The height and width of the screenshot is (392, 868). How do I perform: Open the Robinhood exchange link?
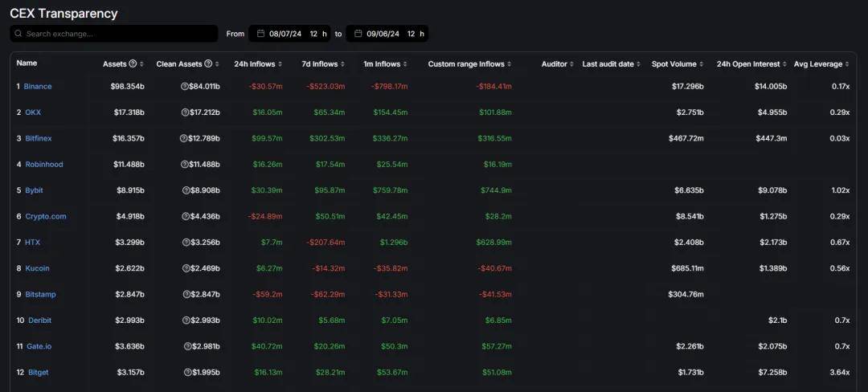point(44,164)
